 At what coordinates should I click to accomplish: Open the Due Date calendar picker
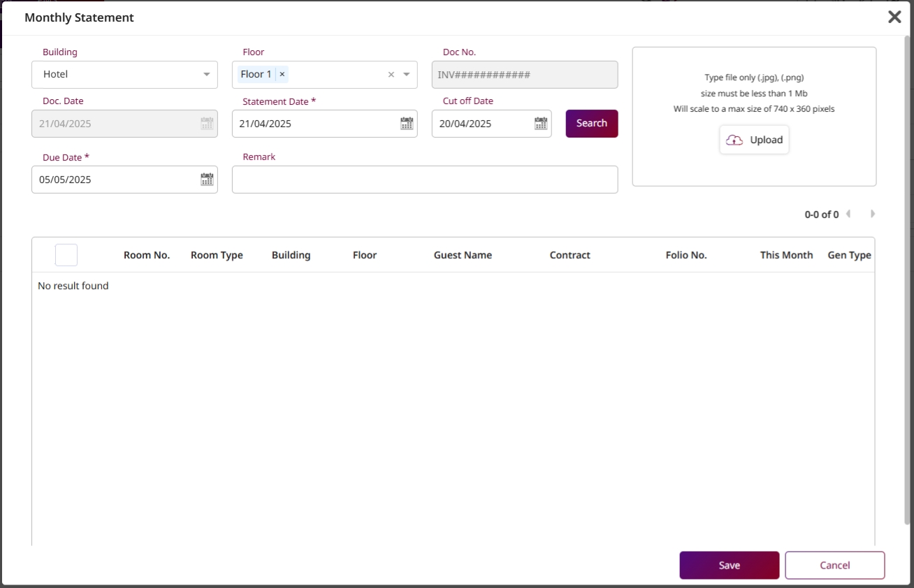pyautogui.click(x=207, y=179)
